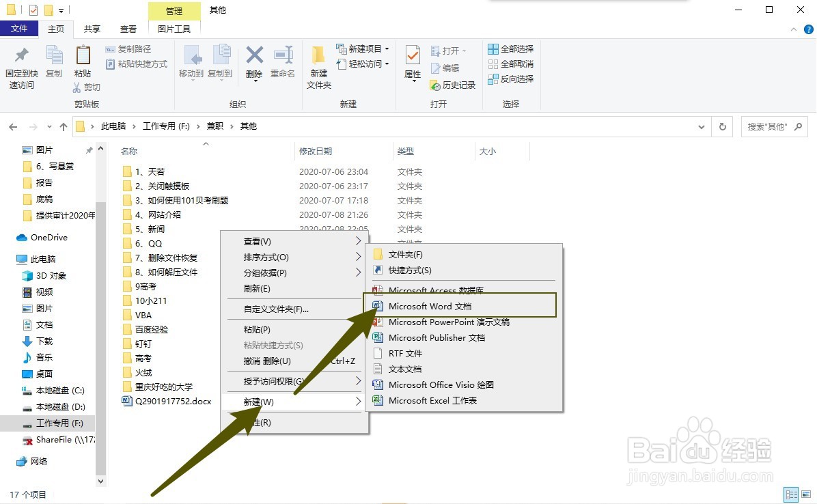Choose Microsoft PowerPoint 演示文稿 entry
Screen dimensions: 817x504
pos(464,322)
